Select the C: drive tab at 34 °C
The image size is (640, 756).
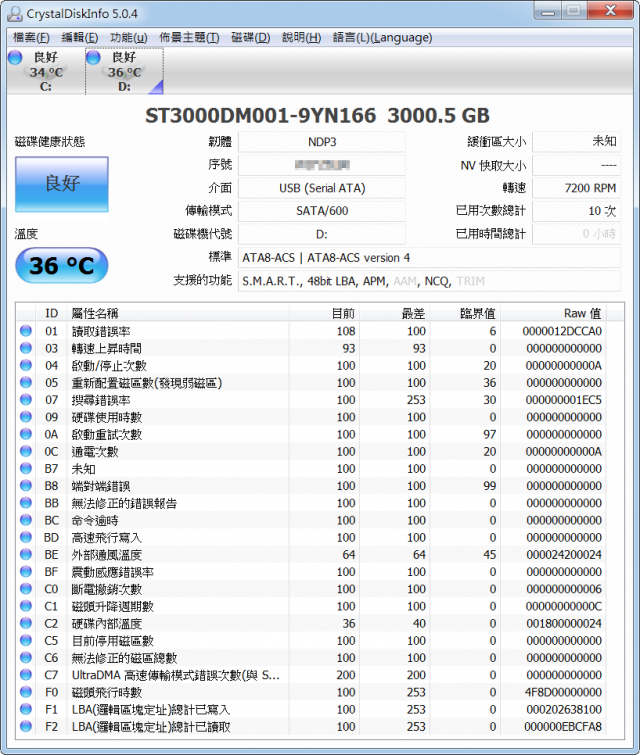[x=46, y=71]
